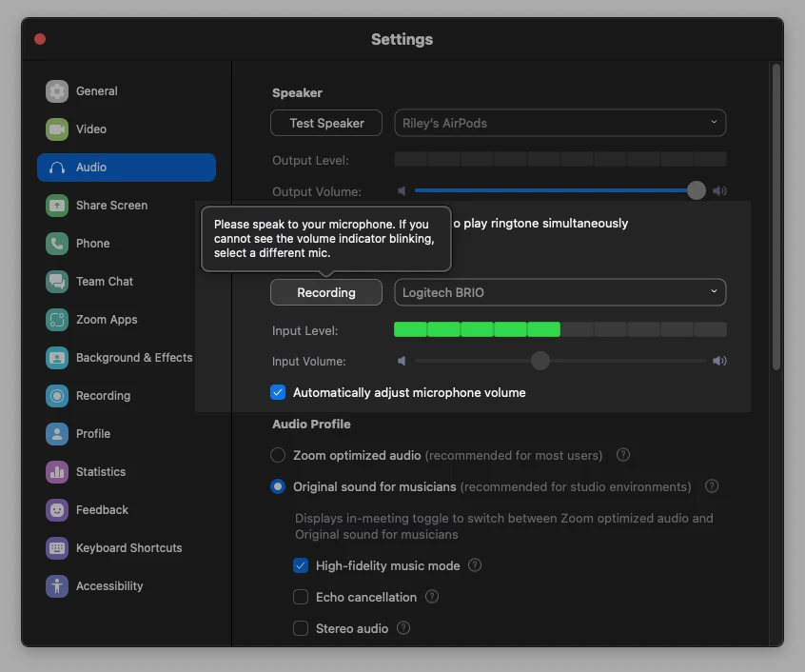Image resolution: width=805 pixels, height=672 pixels.
Task: Click help icon next to High-fidelity music mode
Action: coord(475,565)
